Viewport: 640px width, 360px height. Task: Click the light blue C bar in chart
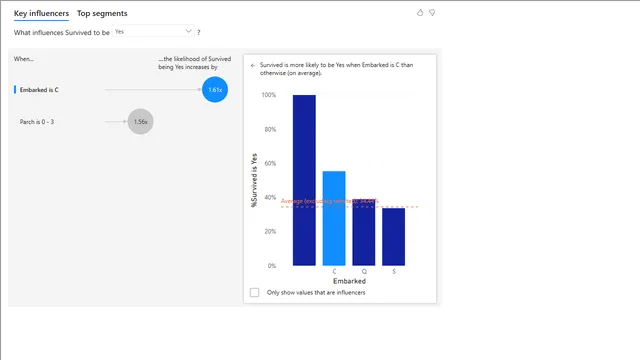click(x=334, y=218)
